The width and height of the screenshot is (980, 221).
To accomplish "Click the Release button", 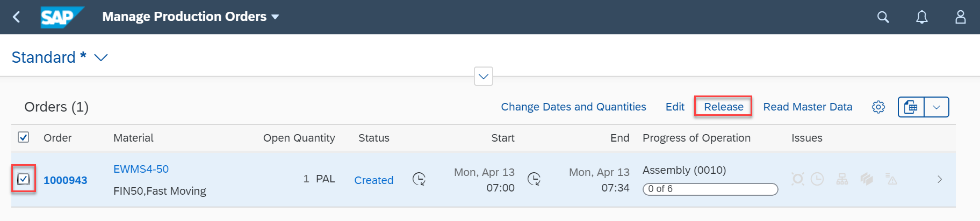I will pyautogui.click(x=723, y=107).
